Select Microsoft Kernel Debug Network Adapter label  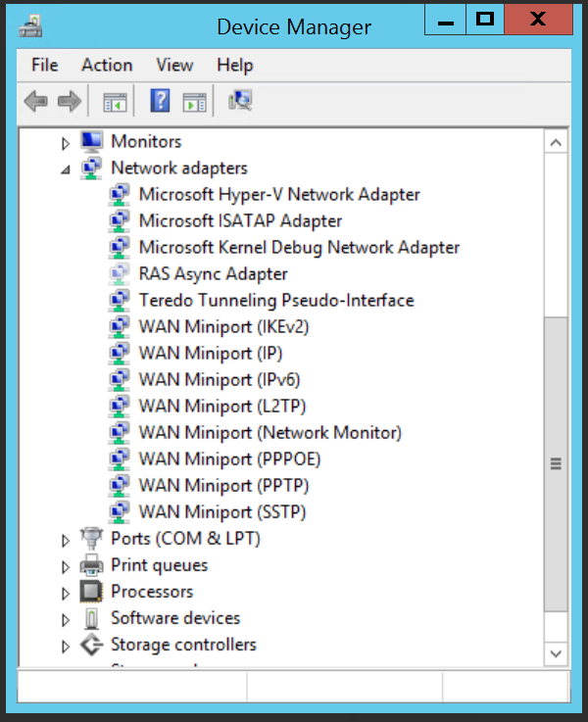tap(299, 248)
